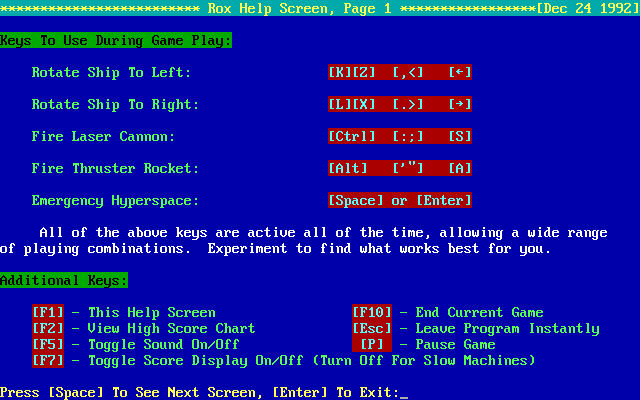The width and height of the screenshot is (640, 400).
Task: Click the [F5] key label
Action: 48,344
